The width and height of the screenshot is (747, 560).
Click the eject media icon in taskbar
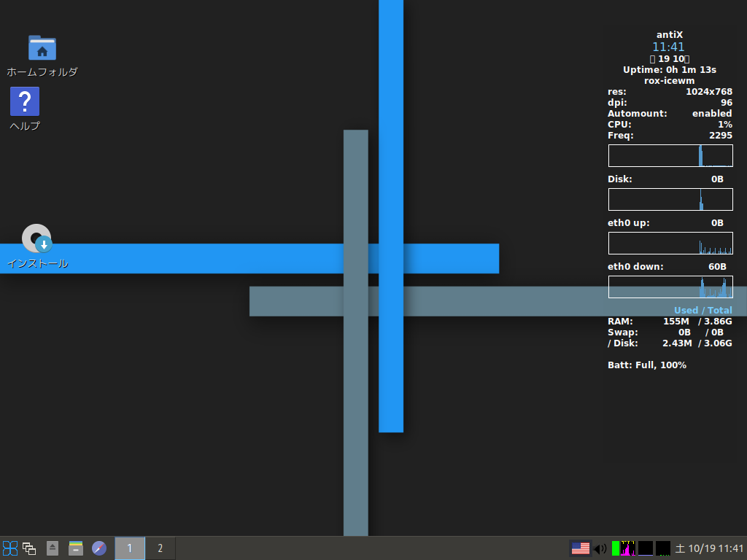tap(53, 548)
